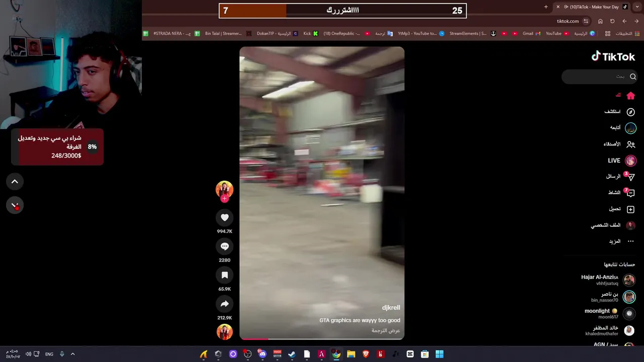Open the Gmail bookmark
This screenshot has height=362, width=644.
pyautogui.click(x=531, y=34)
